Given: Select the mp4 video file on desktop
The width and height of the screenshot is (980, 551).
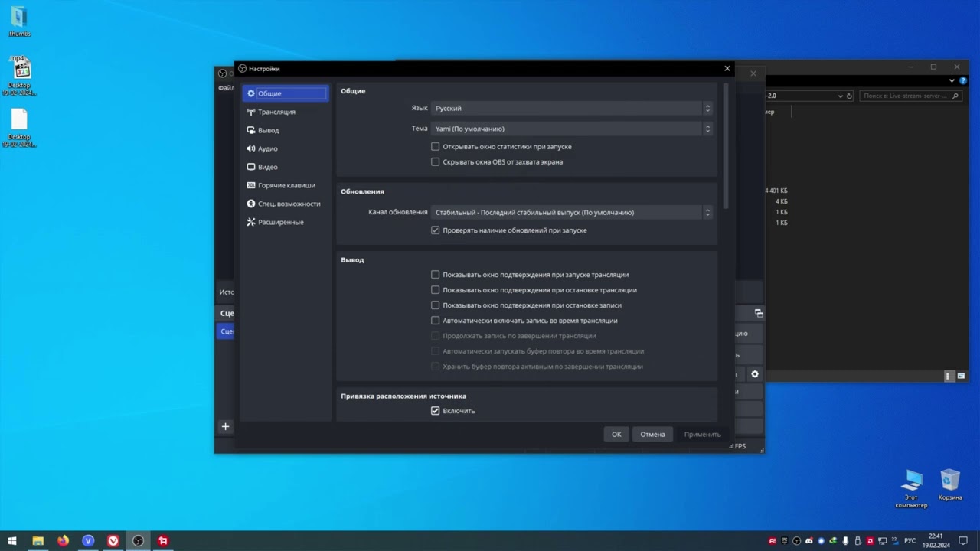Looking at the screenshot, I should point(19,76).
